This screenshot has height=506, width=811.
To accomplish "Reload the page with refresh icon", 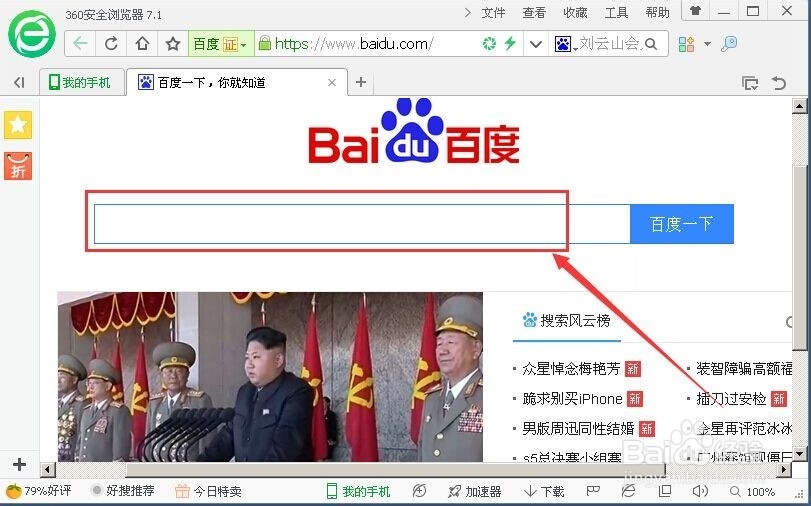I will (x=111, y=43).
